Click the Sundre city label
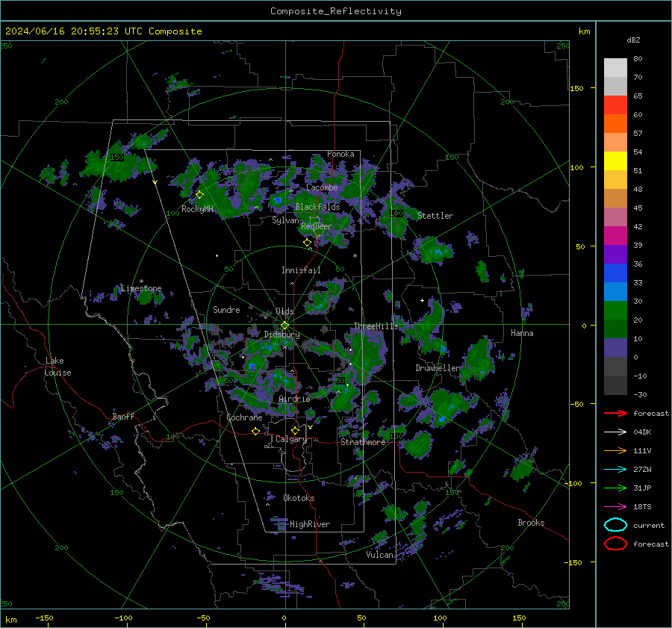 (x=226, y=310)
